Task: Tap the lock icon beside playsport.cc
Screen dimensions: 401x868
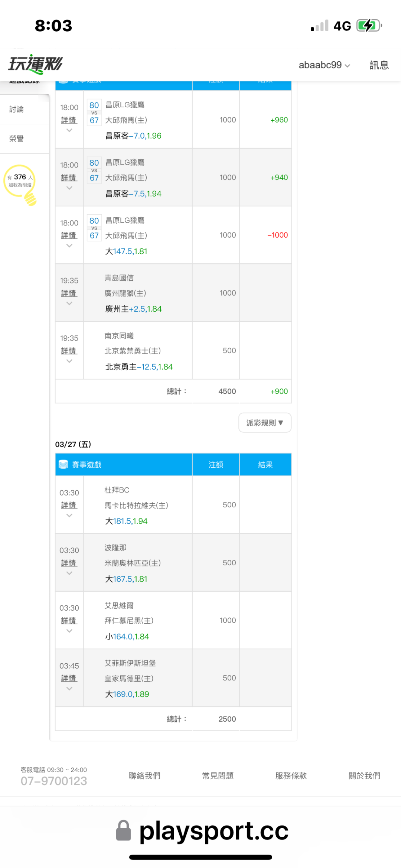Action: (x=123, y=830)
